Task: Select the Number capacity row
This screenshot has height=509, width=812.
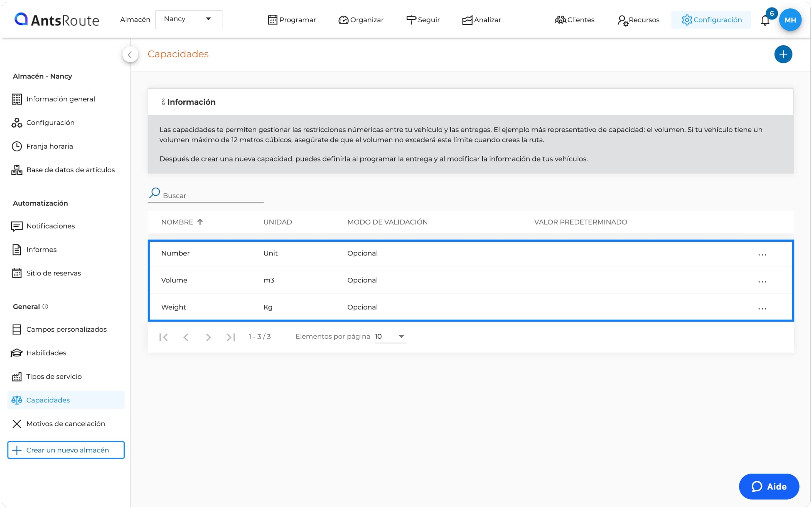Action: (470, 253)
